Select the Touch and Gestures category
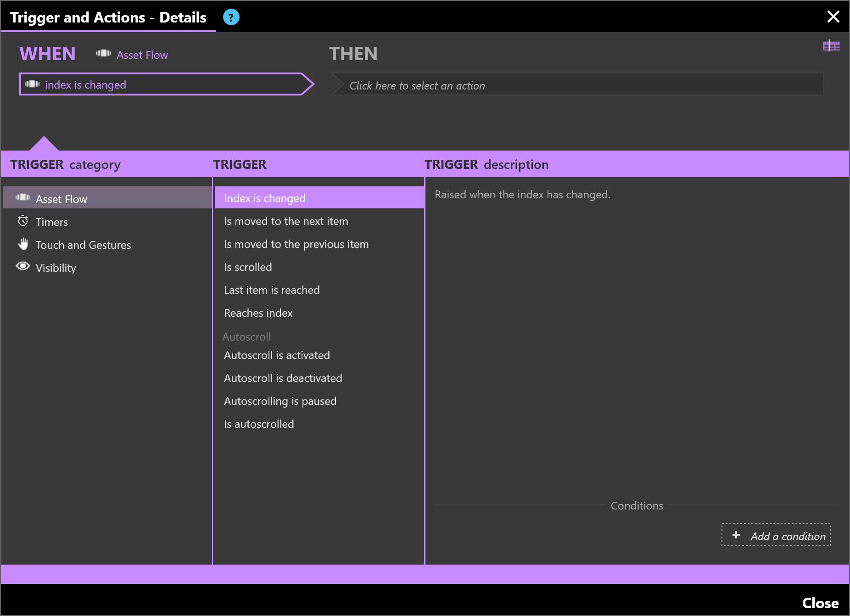Screen dimensions: 850x616 (83, 245)
